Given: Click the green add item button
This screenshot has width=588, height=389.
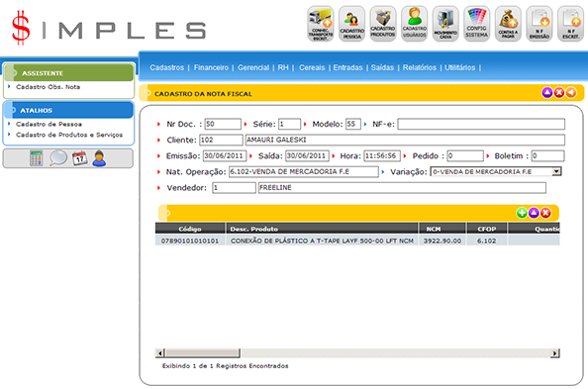Looking at the screenshot, I should 522,213.
